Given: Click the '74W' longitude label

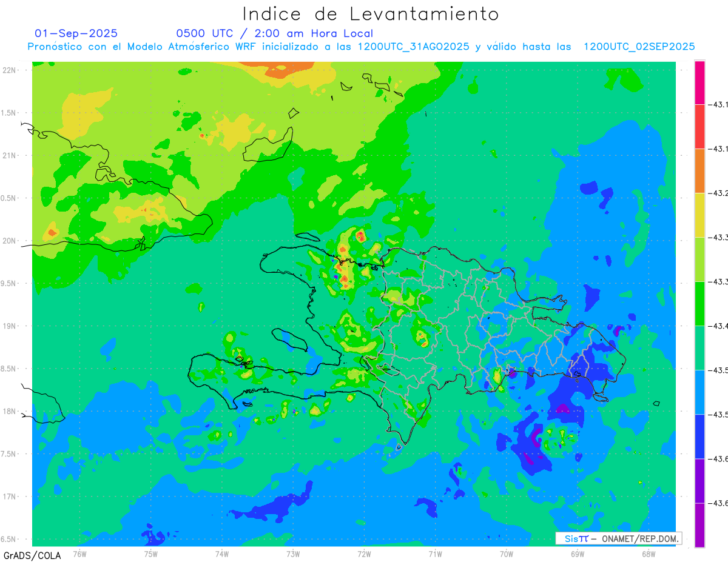Looking at the screenshot, I should 221,554.
